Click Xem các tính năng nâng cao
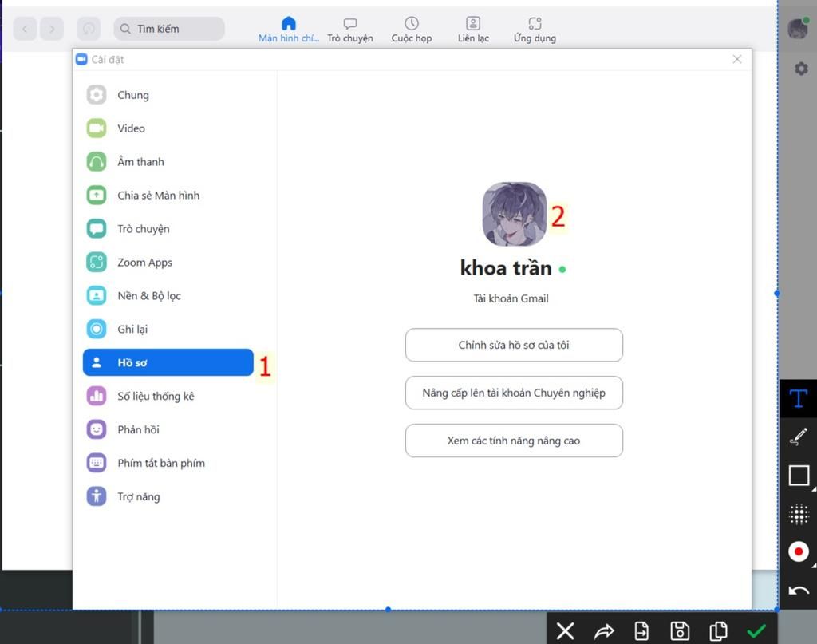Viewport: 817px width, 644px height. coord(514,441)
